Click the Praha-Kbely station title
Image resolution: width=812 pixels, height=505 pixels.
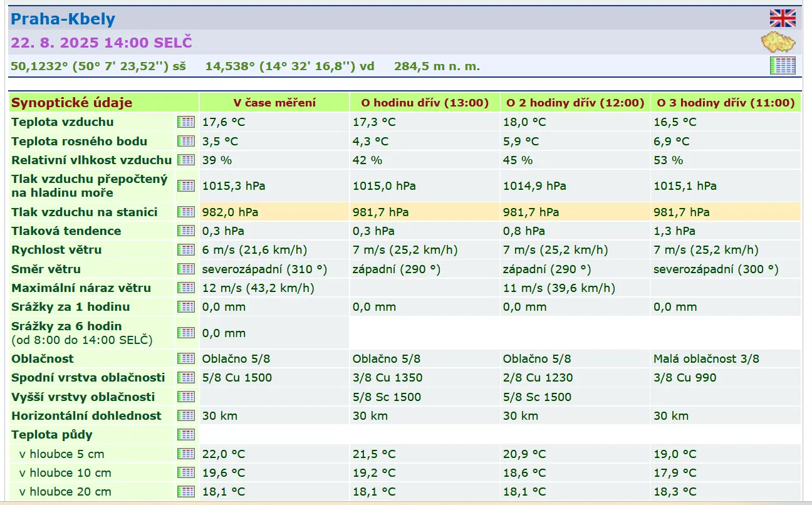point(63,19)
